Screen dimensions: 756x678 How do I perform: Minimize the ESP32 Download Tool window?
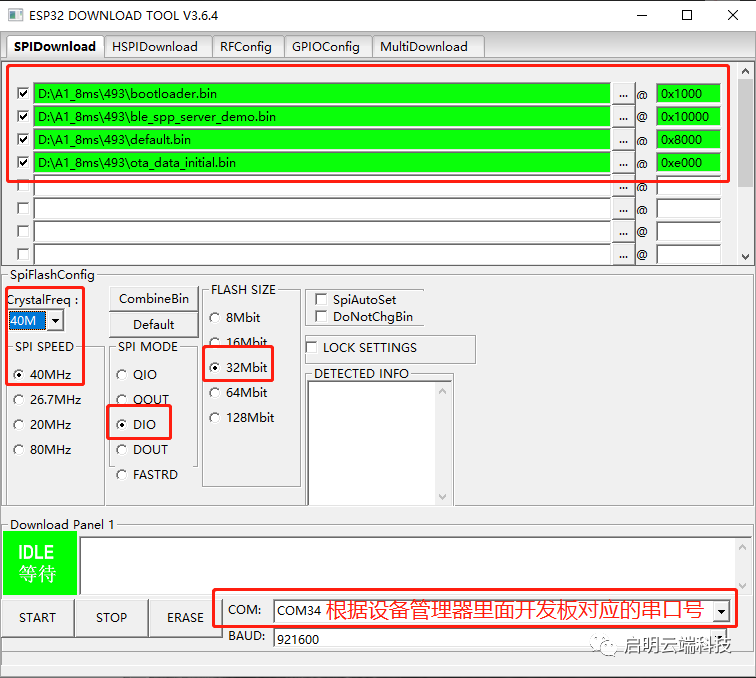click(642, 15)
